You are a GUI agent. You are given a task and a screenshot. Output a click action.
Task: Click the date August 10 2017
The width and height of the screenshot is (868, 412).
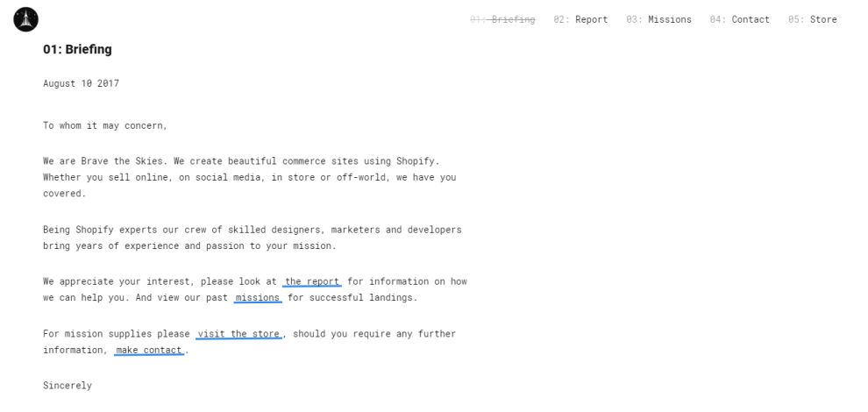pos(81,84)
